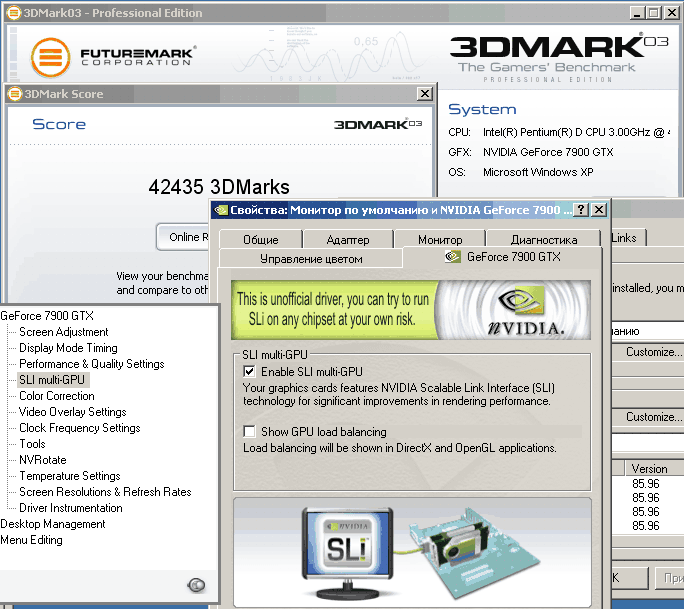The width and height of the screenshot is (684, 609).
Task: Select the GeForce 7900 GTX tab
Action: 503,257
